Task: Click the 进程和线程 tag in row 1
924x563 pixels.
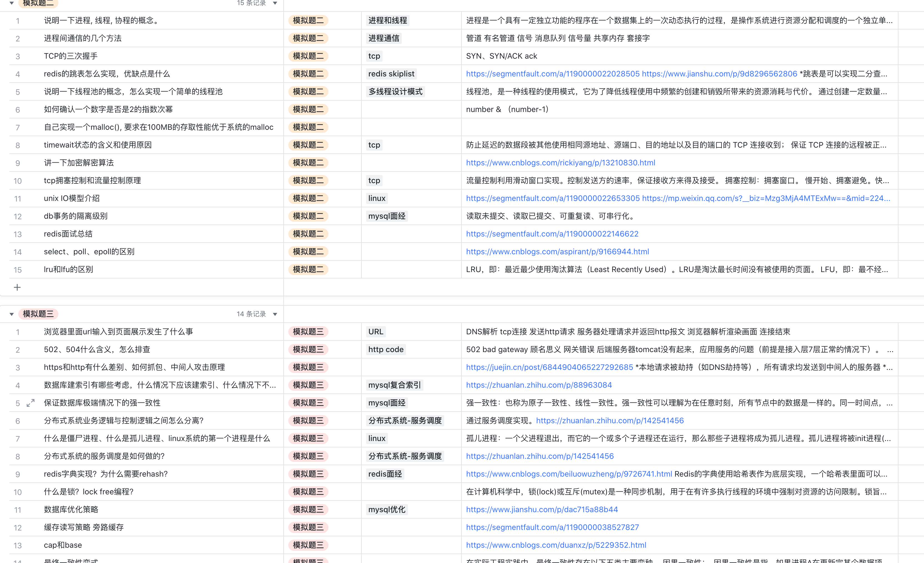Action: tap(387, 21)
